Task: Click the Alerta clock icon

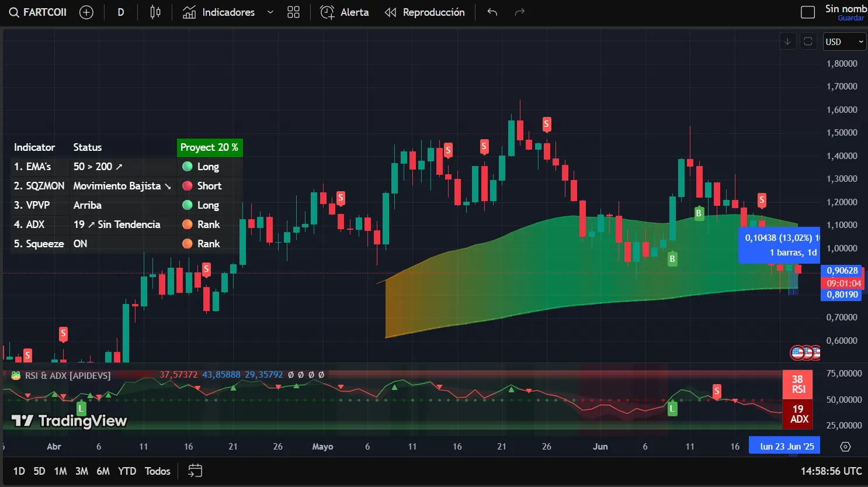Action: pos(327,12)
